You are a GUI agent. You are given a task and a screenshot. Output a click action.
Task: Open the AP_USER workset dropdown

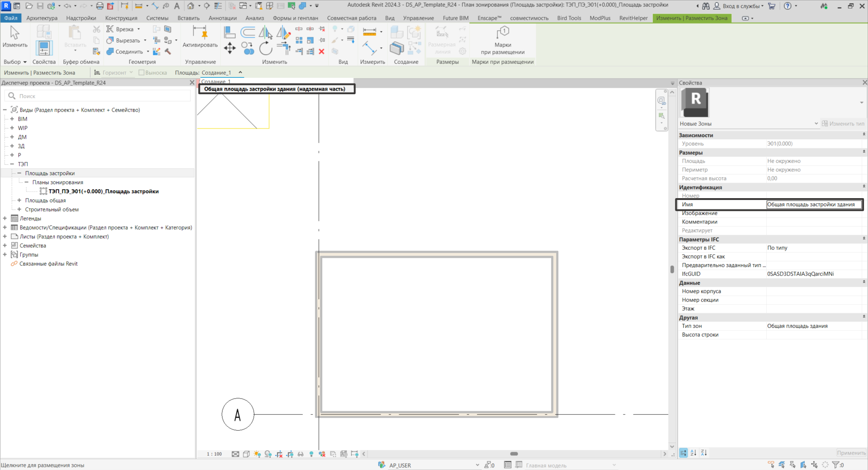click(x=477, y=465)
